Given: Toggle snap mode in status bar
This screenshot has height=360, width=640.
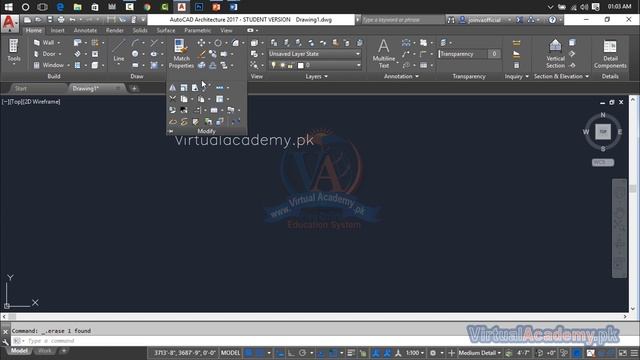Looking at the screenshot, I should coord(259,353).
